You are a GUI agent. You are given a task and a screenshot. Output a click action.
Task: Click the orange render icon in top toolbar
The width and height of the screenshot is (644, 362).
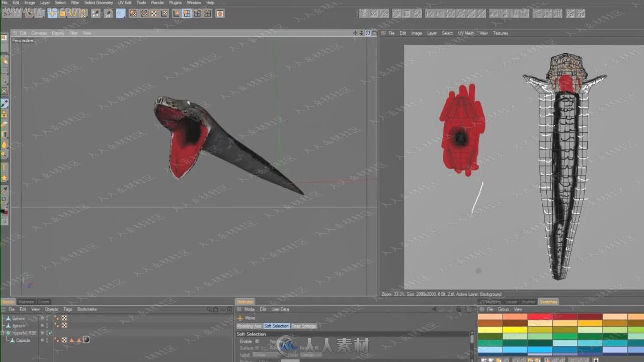220,14
